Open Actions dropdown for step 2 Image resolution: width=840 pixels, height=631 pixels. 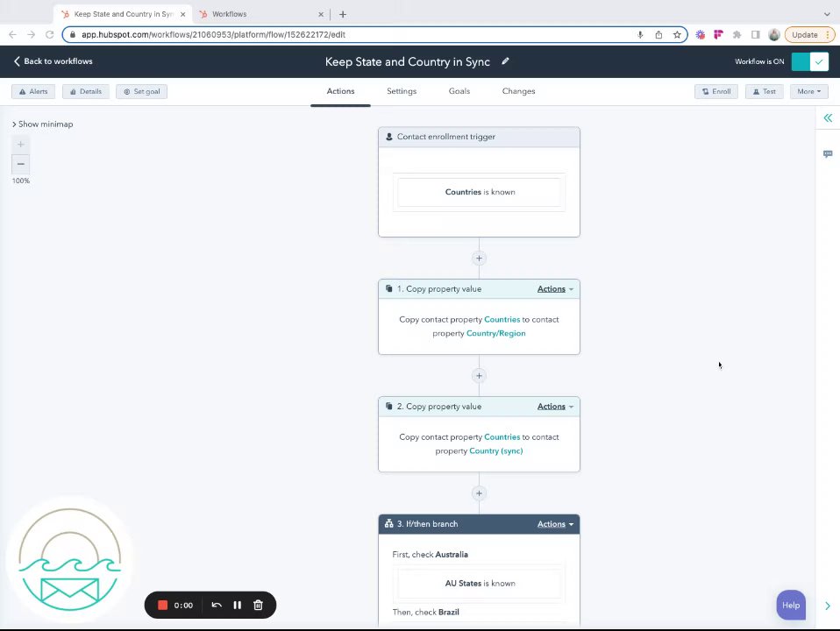coord(555,407)
